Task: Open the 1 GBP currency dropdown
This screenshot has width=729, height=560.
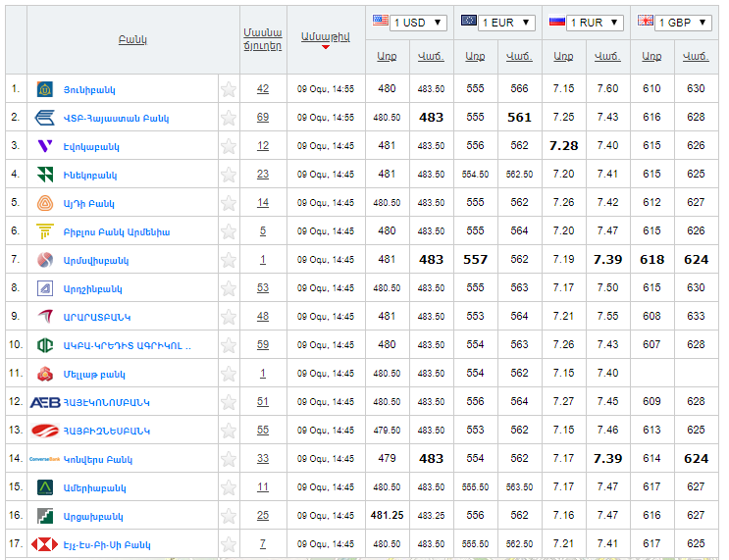Action: tap(683, 23)
